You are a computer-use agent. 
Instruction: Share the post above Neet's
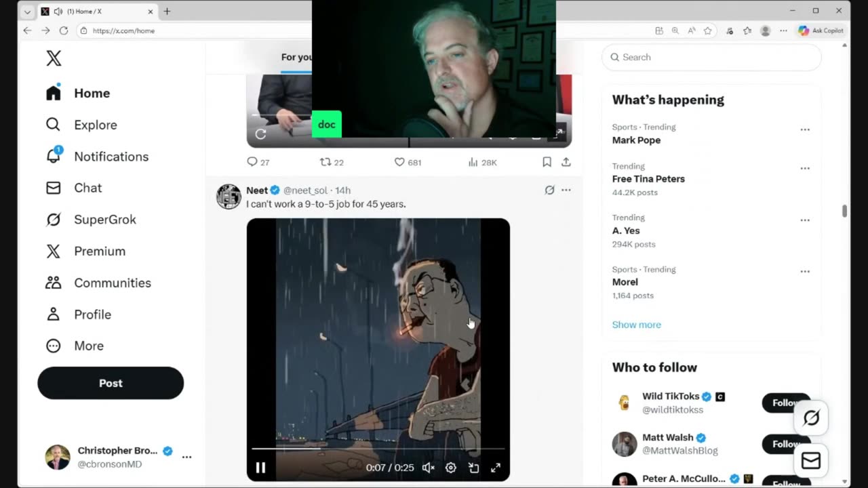click(566, 162)
